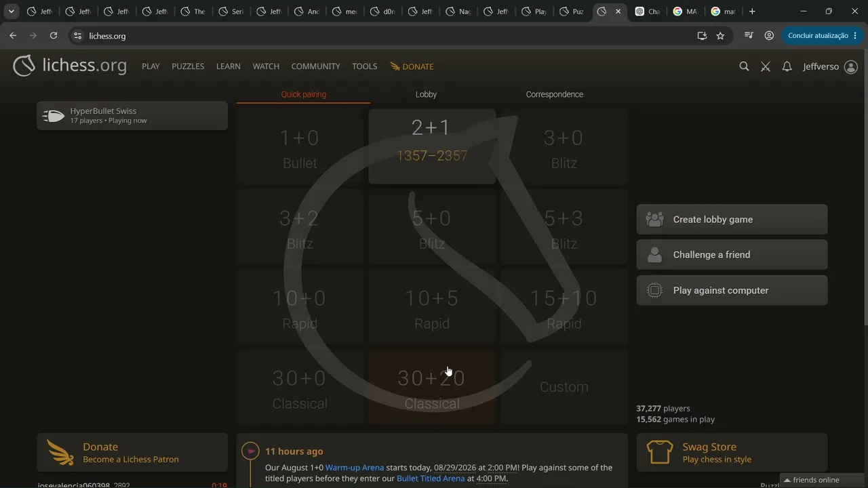
Task: Open the WATCH menu
Action: pos(266,66)
